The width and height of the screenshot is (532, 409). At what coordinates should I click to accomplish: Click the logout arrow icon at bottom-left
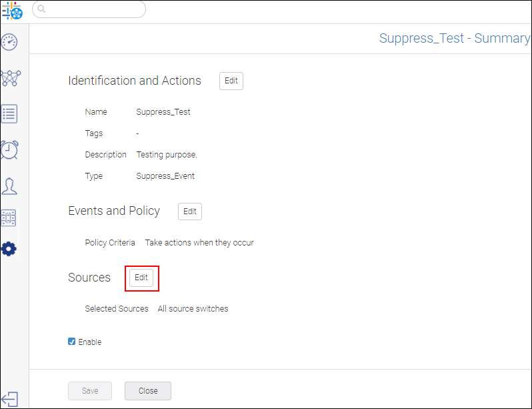tap(9, 398)
